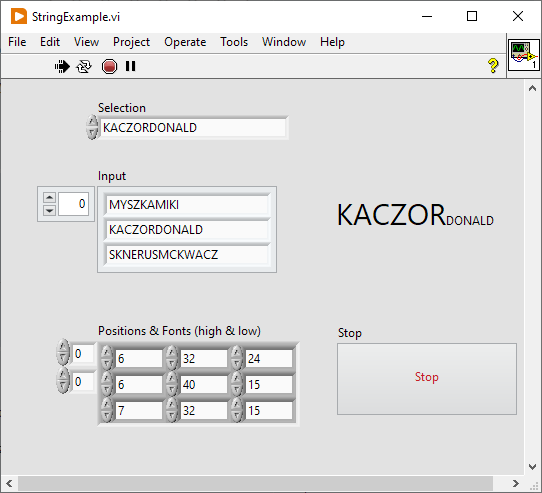Click the 'Selection' label
The image size is (542, 493).
click(x=122, y=108)
